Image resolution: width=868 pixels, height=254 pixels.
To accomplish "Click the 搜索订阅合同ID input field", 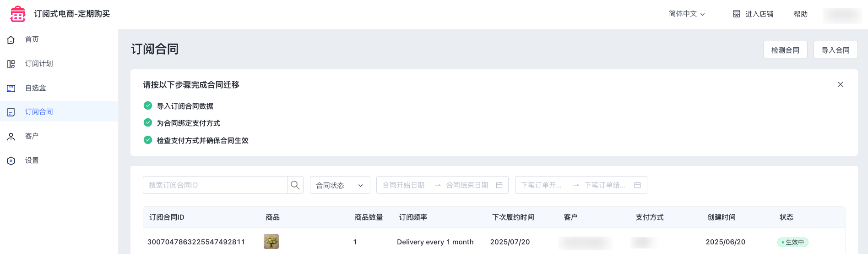I will click(x=215, y=185).
